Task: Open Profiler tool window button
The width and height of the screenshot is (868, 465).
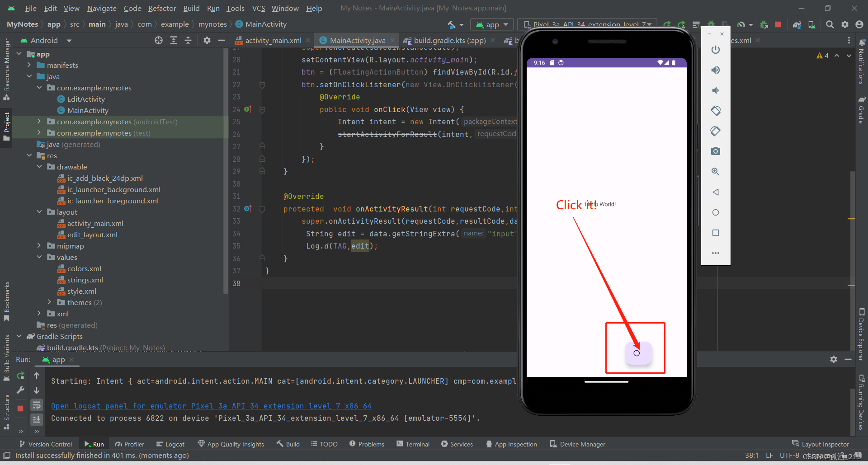Action: [x=129, y=444]
